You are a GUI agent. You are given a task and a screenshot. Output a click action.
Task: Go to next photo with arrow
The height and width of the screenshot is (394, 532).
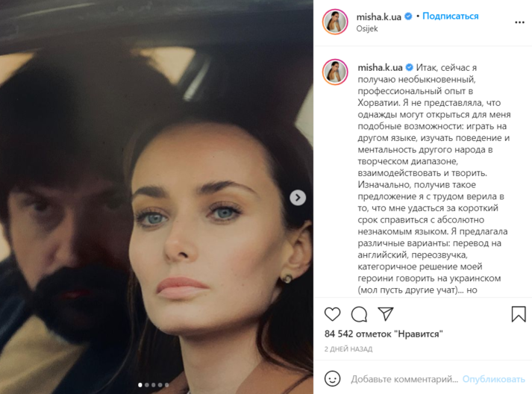pyautogui.click(x=298, y=198)
